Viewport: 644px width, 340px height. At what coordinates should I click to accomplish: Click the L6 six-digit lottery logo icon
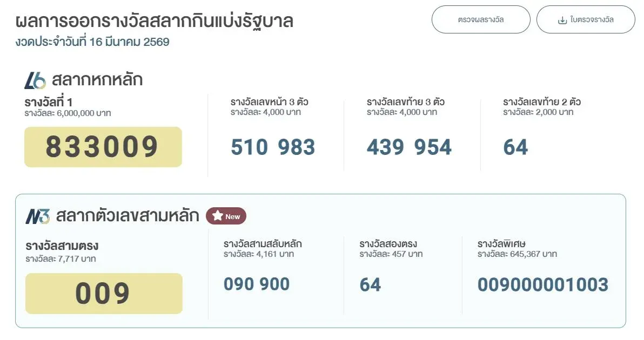[x=35, y=80]
